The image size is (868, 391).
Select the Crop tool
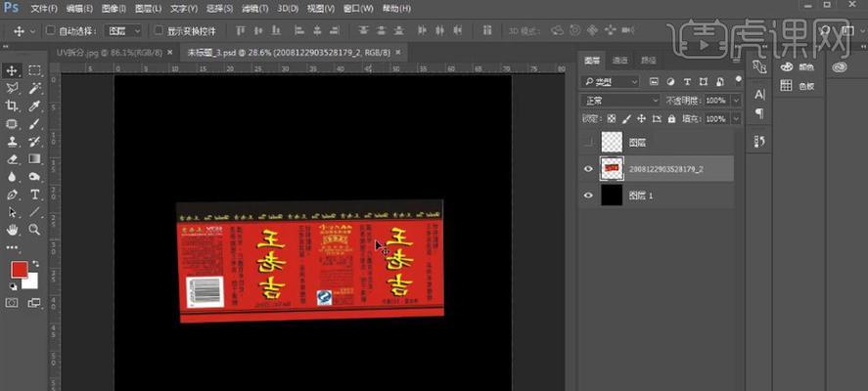pyautogui.click(x=12, y=107)
